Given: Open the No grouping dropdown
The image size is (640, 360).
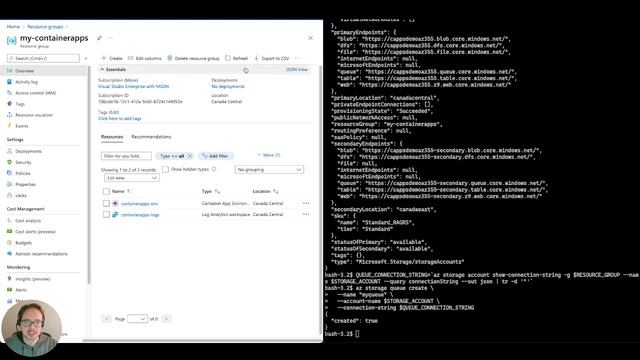Looking at the screenshot, I should tap(269, 169).
